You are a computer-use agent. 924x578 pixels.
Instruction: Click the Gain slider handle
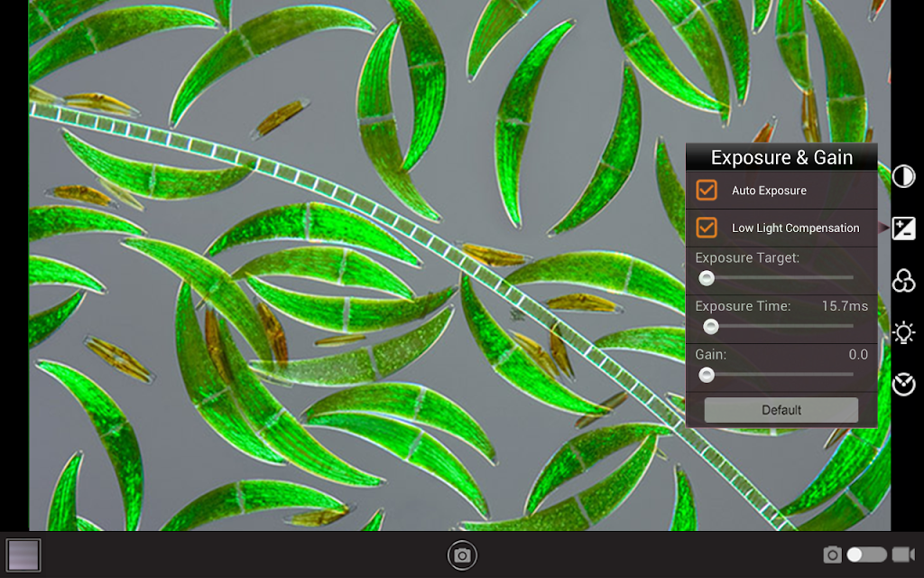click(x=706, y=375)
